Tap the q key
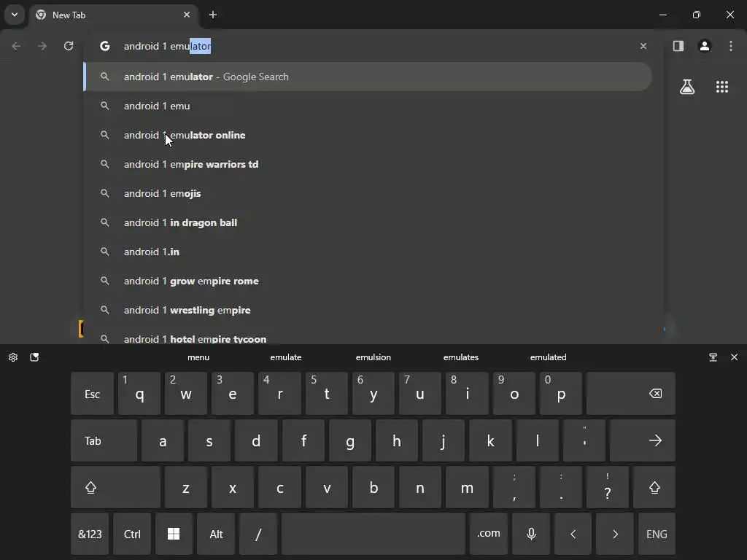 [x=139, y=394]
